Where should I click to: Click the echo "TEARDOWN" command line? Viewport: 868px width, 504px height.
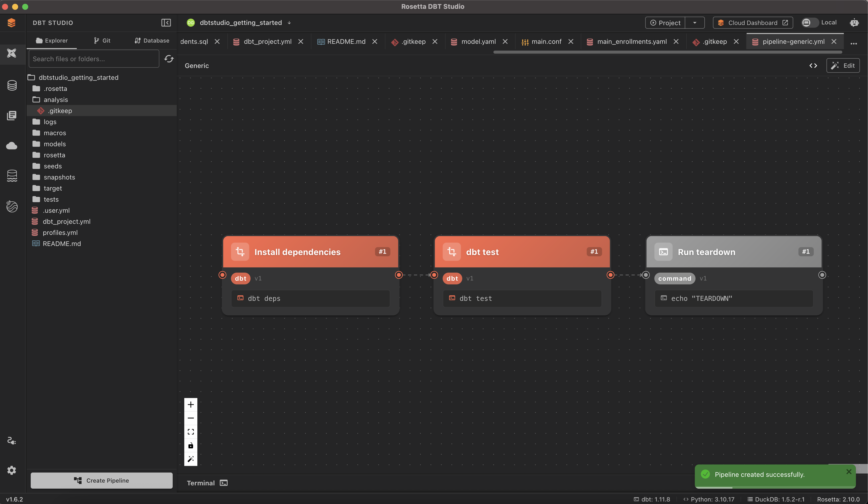(734, 299)
